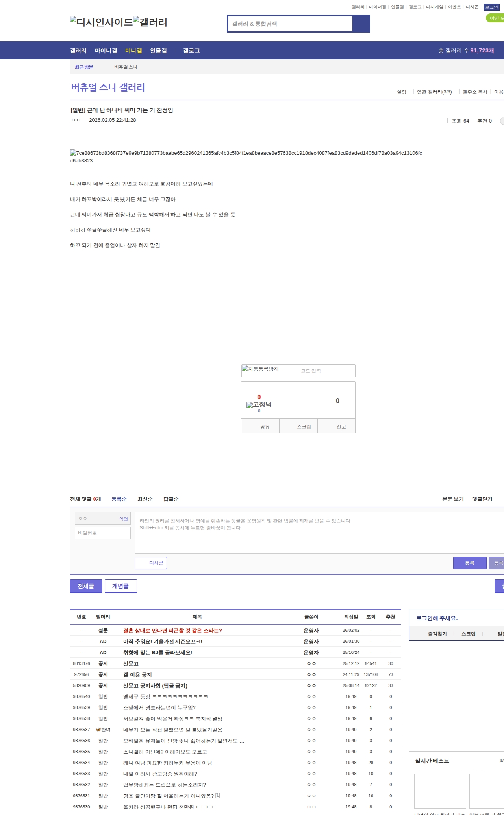Click the 스크랩 button under the post
The image size is (504, 815).
click(x=298, y=426)
